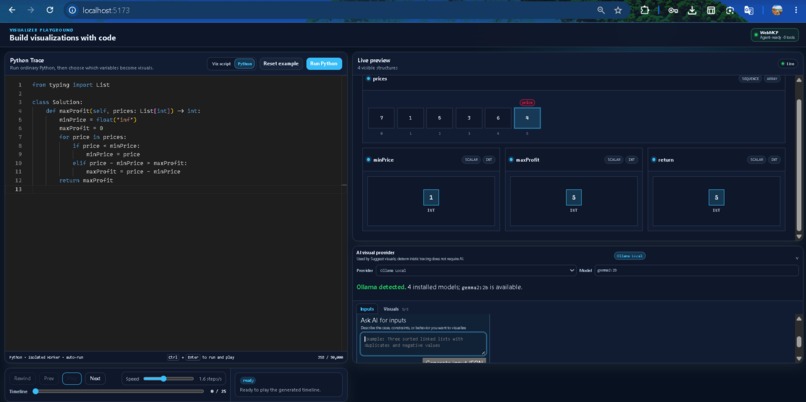This screenshot has width=806, height=402.
Task: Toggle visibility dot for prices structure
Action: [368, 79]
